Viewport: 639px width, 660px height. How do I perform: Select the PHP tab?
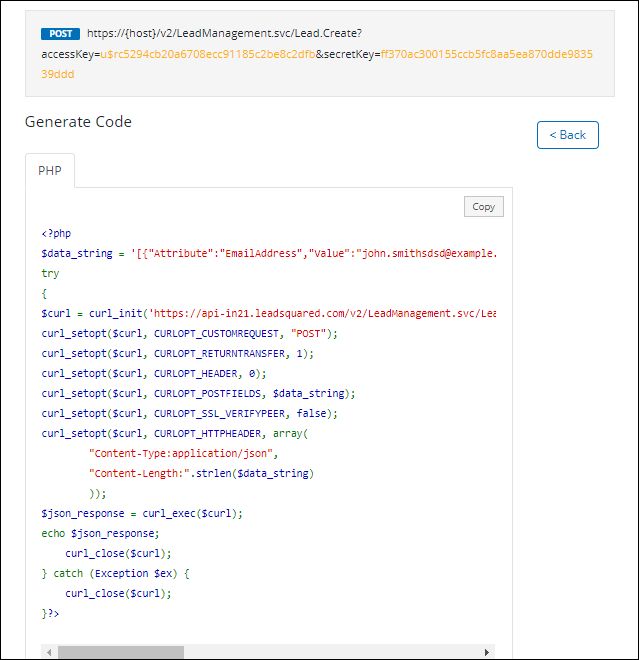50,170
